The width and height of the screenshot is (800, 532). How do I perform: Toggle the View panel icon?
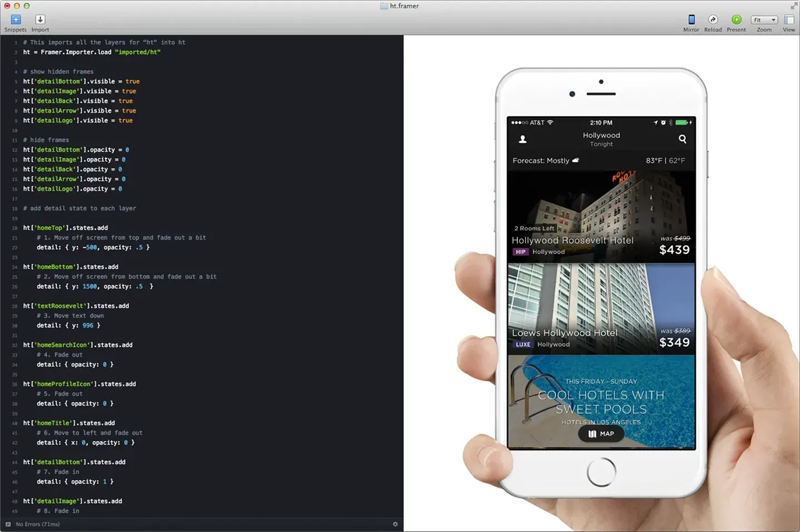pos(789,20)
